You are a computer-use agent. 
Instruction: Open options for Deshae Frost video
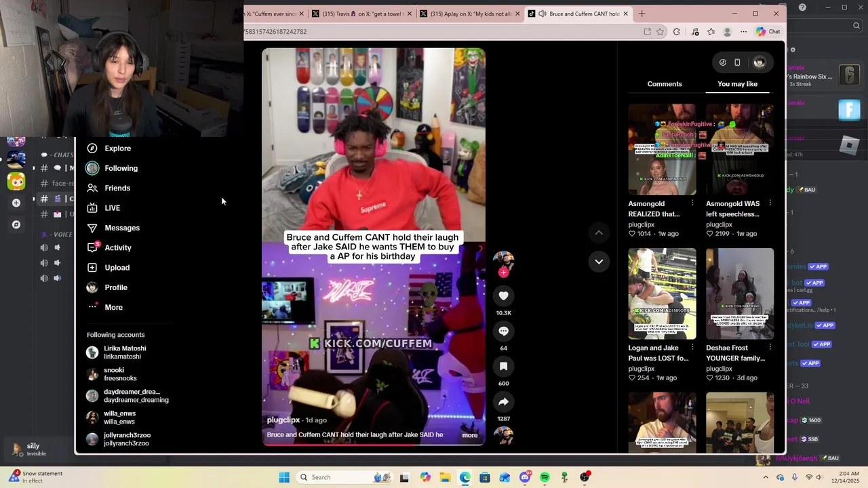coord(770,348)
